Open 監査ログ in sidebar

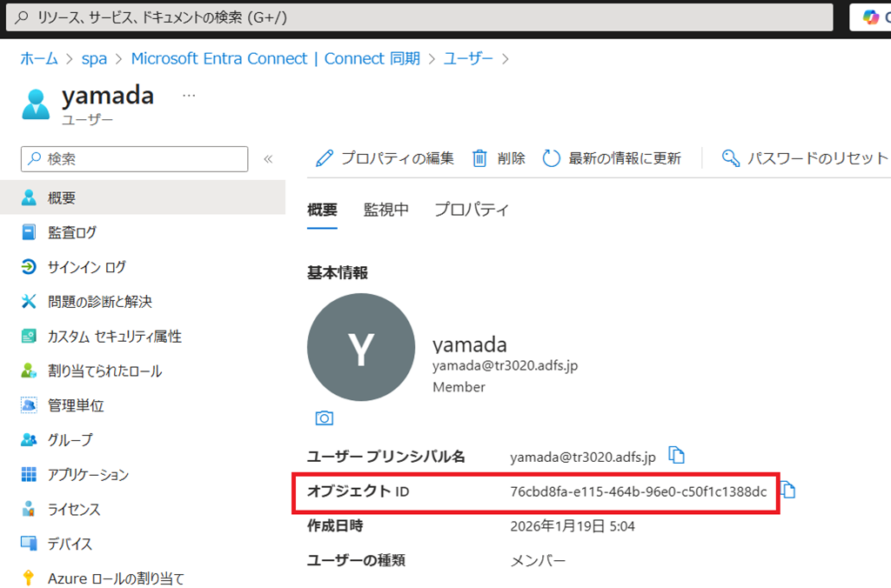coord(72,232)
